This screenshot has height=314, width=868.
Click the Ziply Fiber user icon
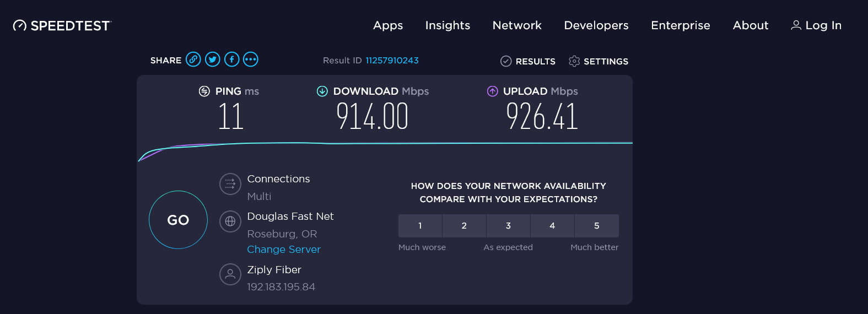tap(230, 274)
